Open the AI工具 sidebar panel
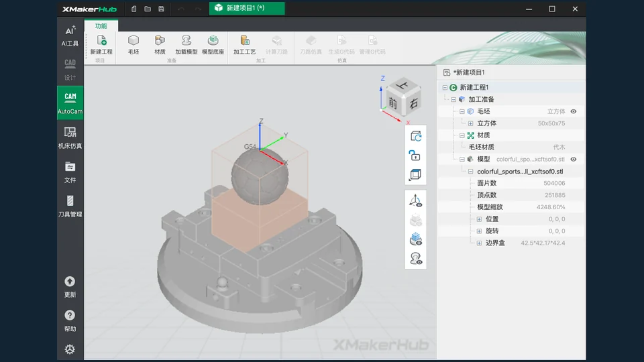Screen dimensions: 644x362 click(x=70, y=36)
